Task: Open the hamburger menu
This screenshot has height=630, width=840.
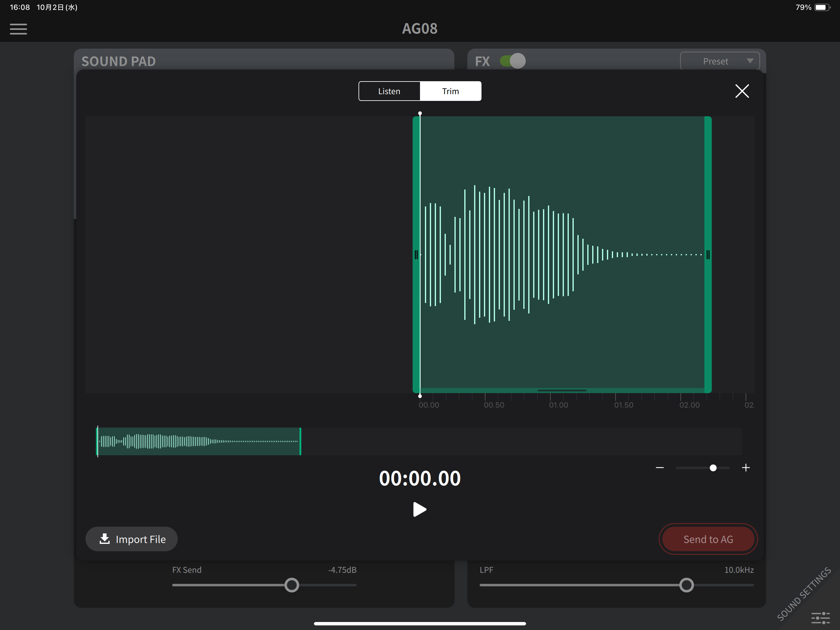Action: 18,29
